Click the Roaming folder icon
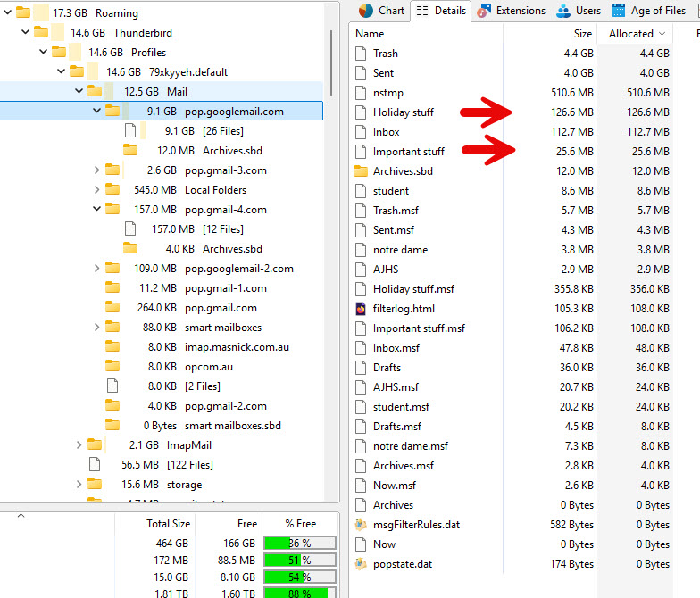700x598 pixels. pos(23,12)
